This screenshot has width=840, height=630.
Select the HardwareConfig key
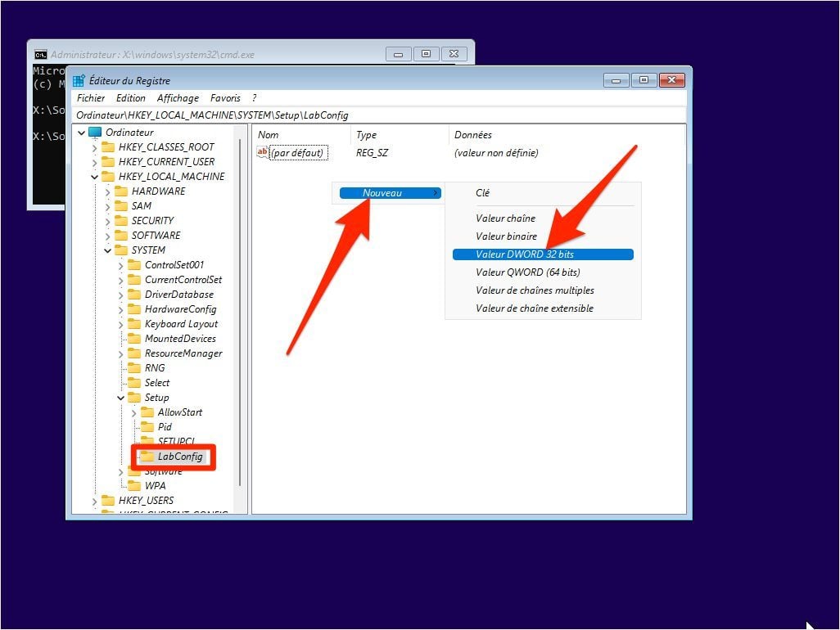coord(181,308)
